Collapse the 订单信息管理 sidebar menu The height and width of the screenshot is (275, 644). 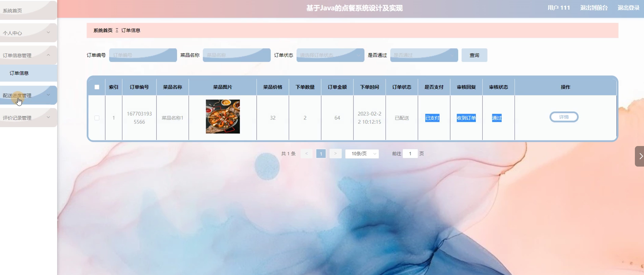click(28, 55)
